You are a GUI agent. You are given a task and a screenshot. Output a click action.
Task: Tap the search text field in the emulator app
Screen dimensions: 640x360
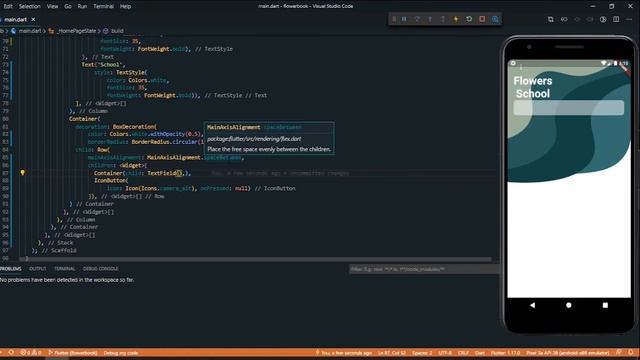pyautogui.click(x=569, y=108)
